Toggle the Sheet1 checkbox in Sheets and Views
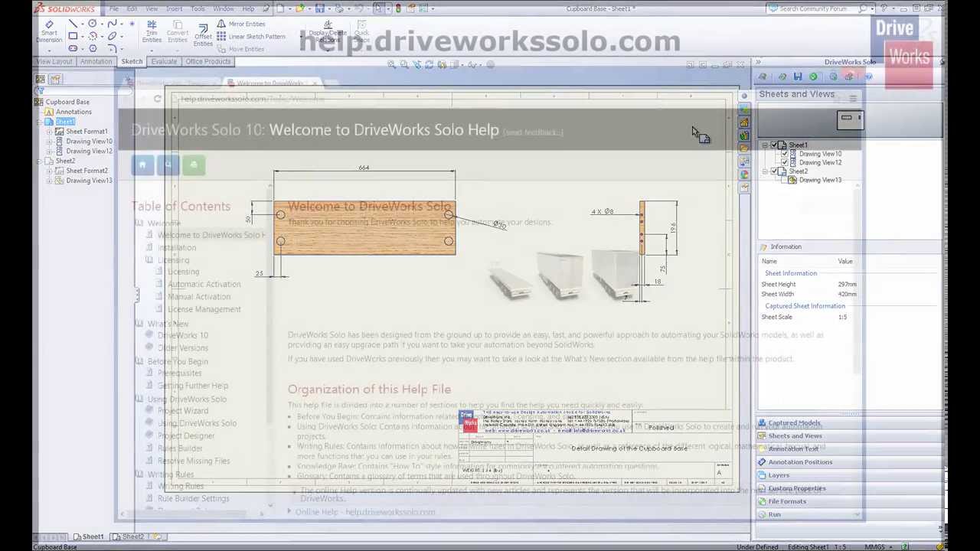The height and width of the screenshot is (551, 980). click(773, 145)
